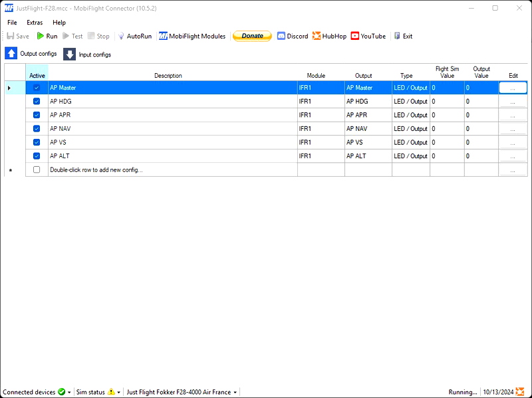532x398 pixels.
Task: Disable the AP NAV config checkbox
Action: pyautogui.click(x=37, y=129)
